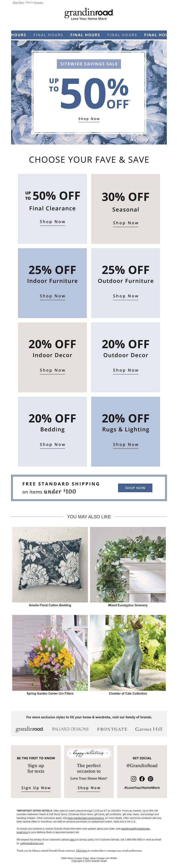
Task: Open the Frontgate brand logo
Action: (x=112, y=729)
